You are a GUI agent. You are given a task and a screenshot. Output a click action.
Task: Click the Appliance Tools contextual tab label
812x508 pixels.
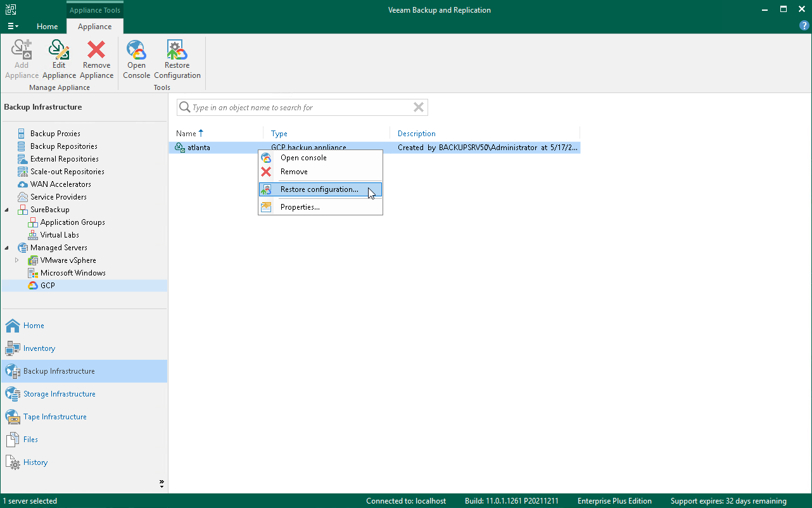pyautogui.click(x=95, y=10)
